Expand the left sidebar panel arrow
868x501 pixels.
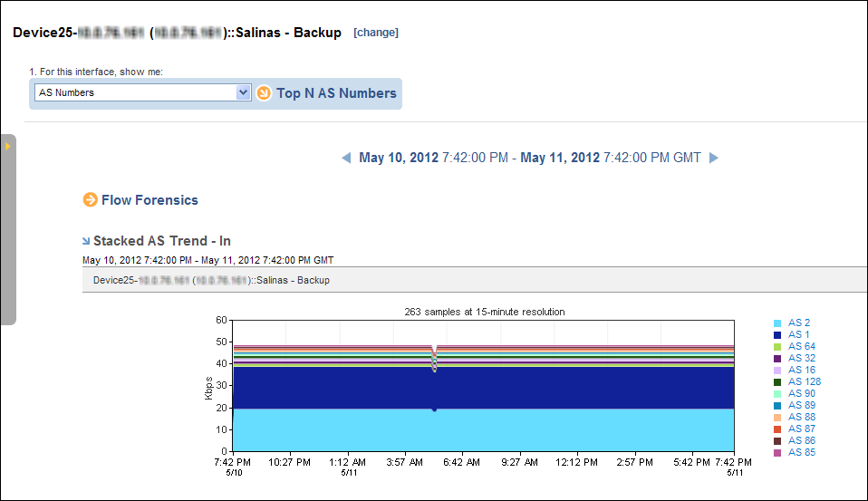(8, 146)
